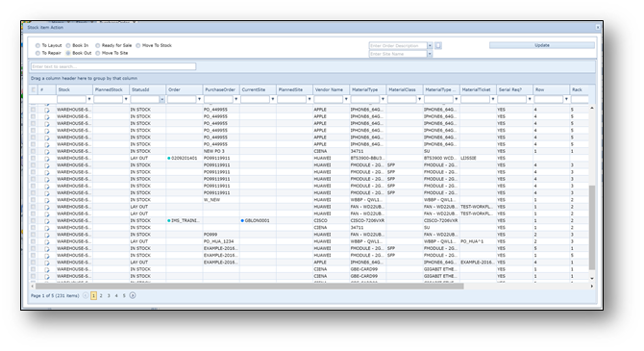Focus the Enter Site Name input
The height and width of the screenshot is (351, 644).
point(398,54)
